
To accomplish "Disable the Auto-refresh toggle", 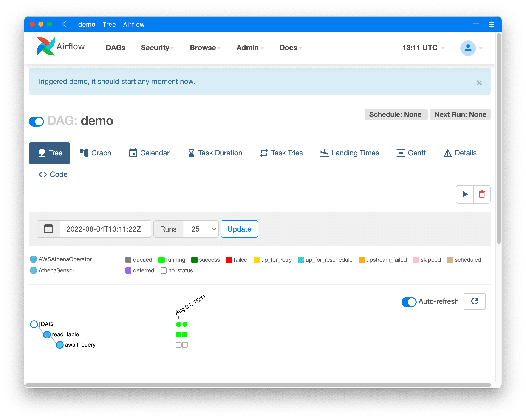I will (409, 302).
